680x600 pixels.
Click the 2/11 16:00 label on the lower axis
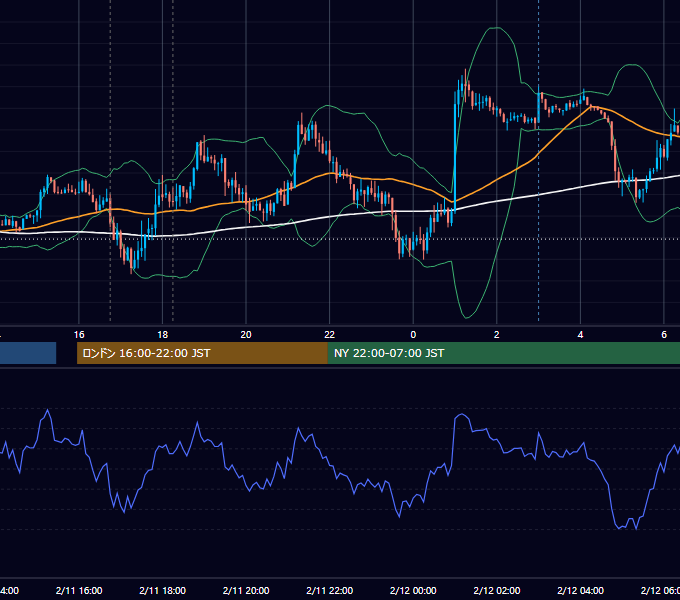pos(79,590)
